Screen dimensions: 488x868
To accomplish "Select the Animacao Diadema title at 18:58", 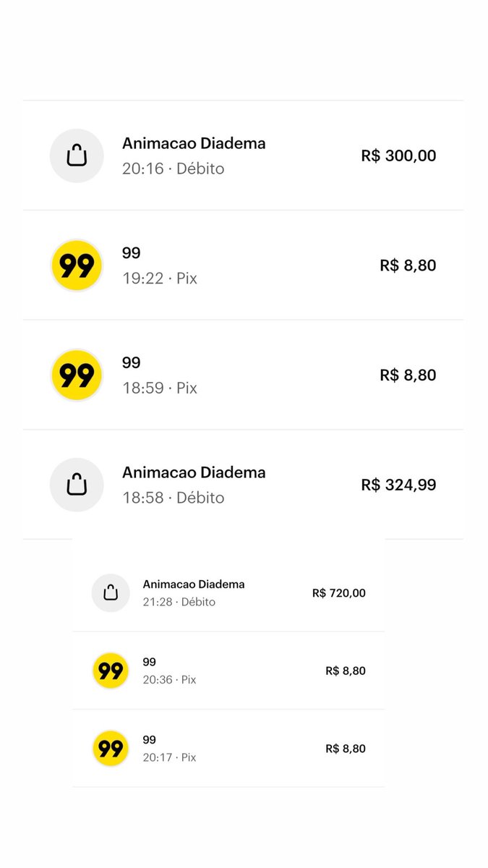I will (194, 472).
